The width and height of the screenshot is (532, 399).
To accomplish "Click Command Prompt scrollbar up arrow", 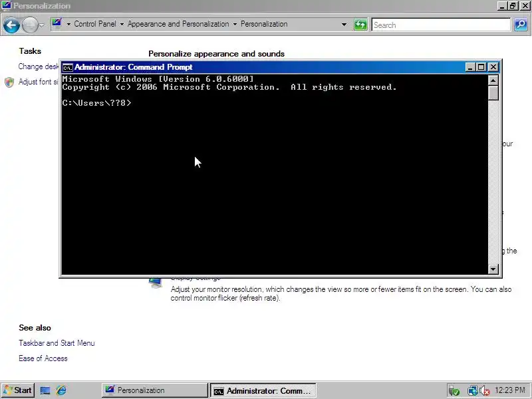I will point(493,80).
